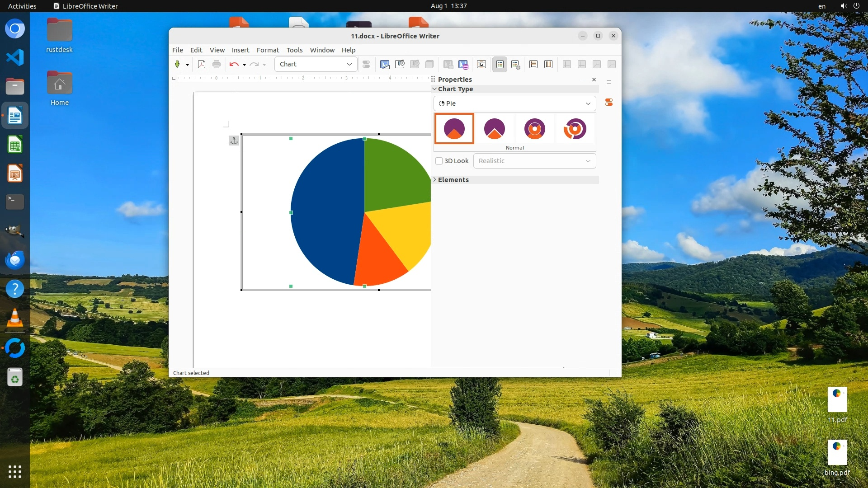
Task: Click the blue pie chart slice
Action: click(x=325, y=212)
